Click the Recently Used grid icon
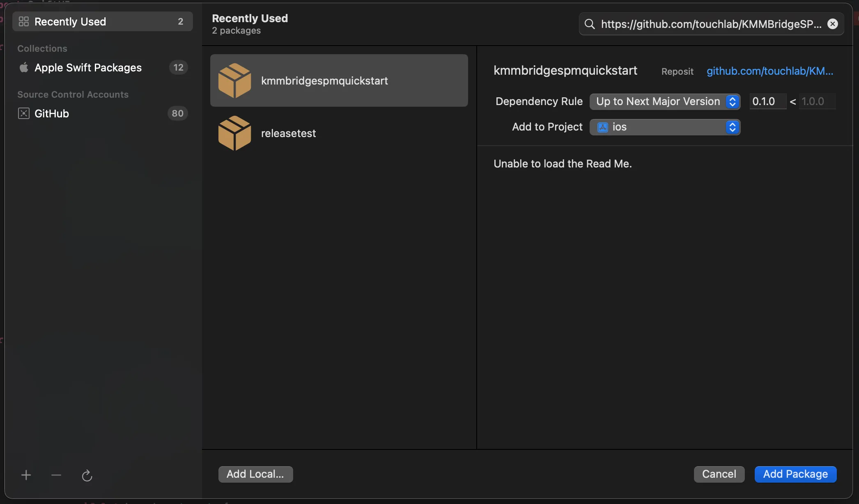The height and width of the screenshot is (504, 859). pyautogui.click(x=24, y=21)
